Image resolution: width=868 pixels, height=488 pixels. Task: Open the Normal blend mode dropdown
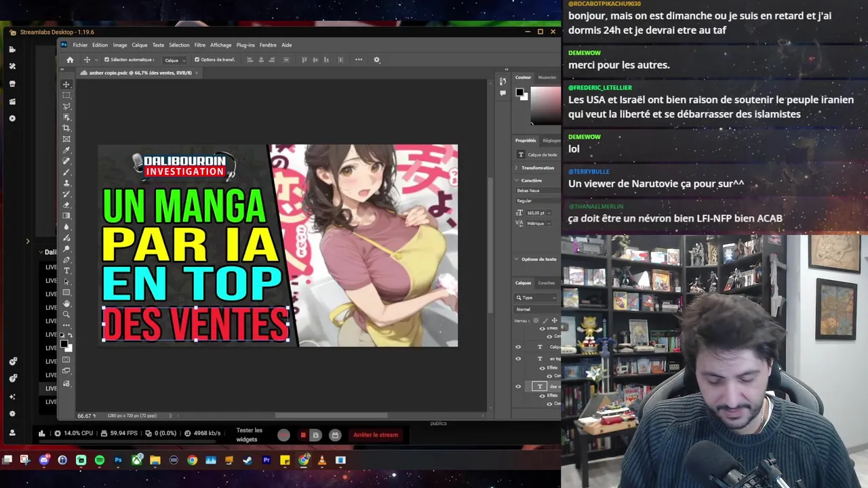[x=537, y=309]
